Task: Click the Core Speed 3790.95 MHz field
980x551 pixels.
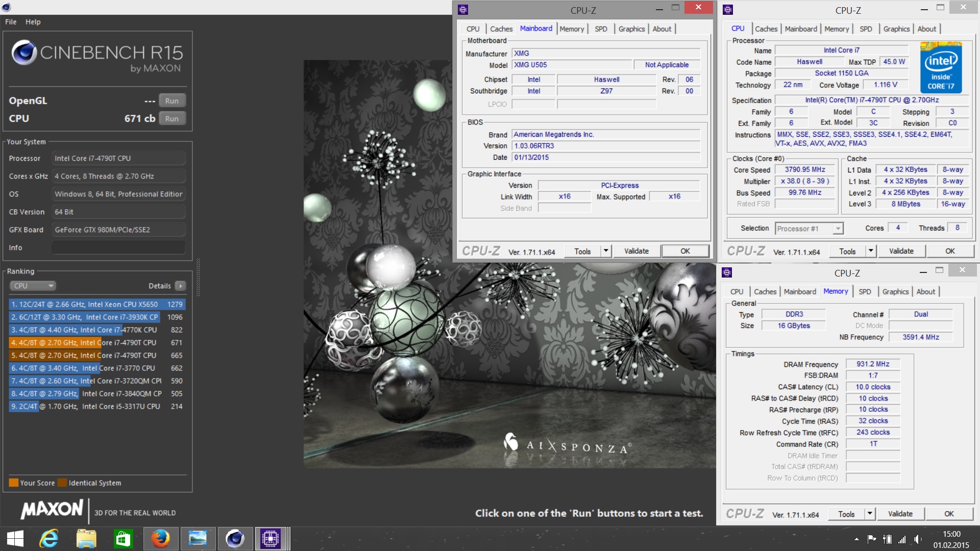Action: tap(805, 169)
